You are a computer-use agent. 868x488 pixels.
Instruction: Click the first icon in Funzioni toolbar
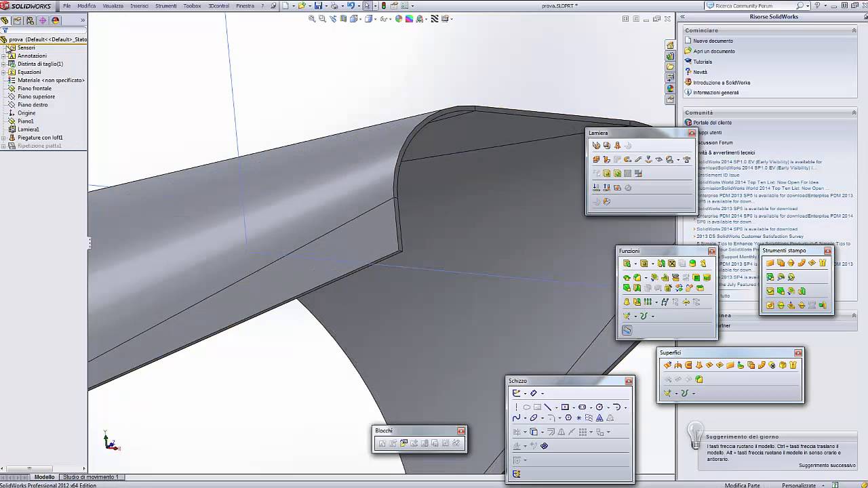click(x=627, y=264)
